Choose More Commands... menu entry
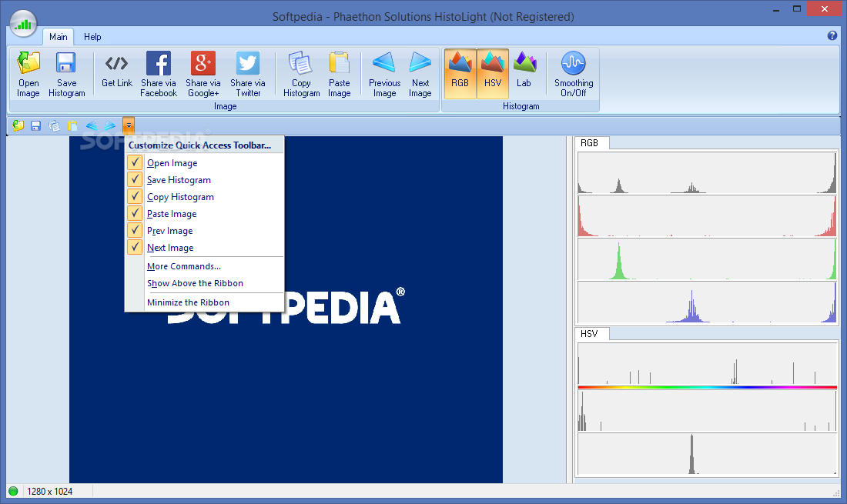This screenshot has height=504, width=847. [204, 266]
